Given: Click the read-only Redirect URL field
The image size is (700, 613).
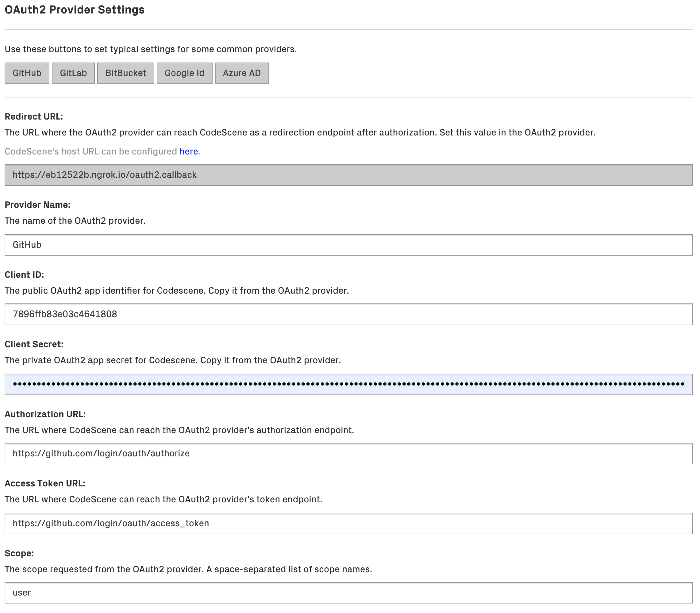Looking at the screenshot, I should pyautogui.click(x=348, y=175).
